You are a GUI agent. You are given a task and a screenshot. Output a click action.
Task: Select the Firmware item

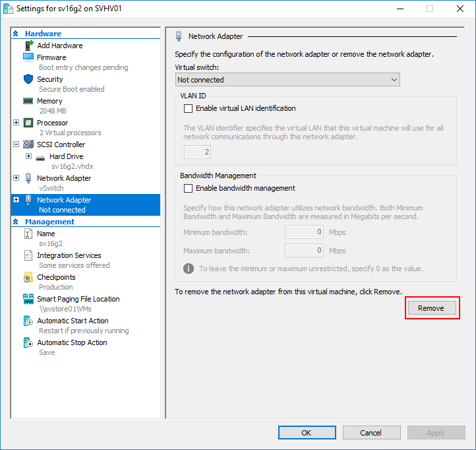(51, 57)
